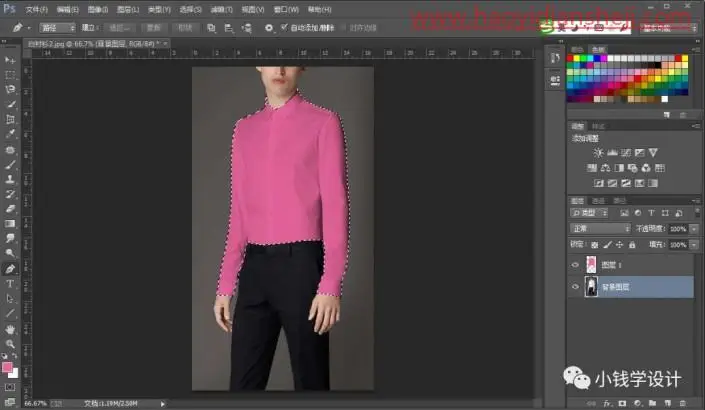The height and width of the screenshot is (410, 705).
Task: Select the Eraser tool
Action: point(10,209)
